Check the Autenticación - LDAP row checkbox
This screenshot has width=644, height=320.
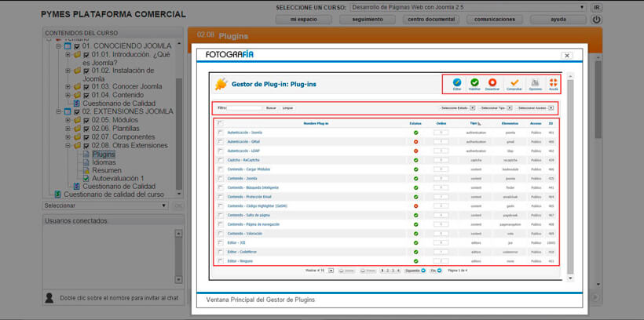[x=221, y=151]
